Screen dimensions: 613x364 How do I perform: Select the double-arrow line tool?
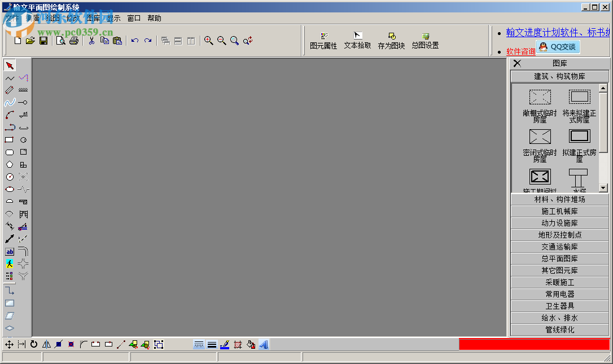10,239
